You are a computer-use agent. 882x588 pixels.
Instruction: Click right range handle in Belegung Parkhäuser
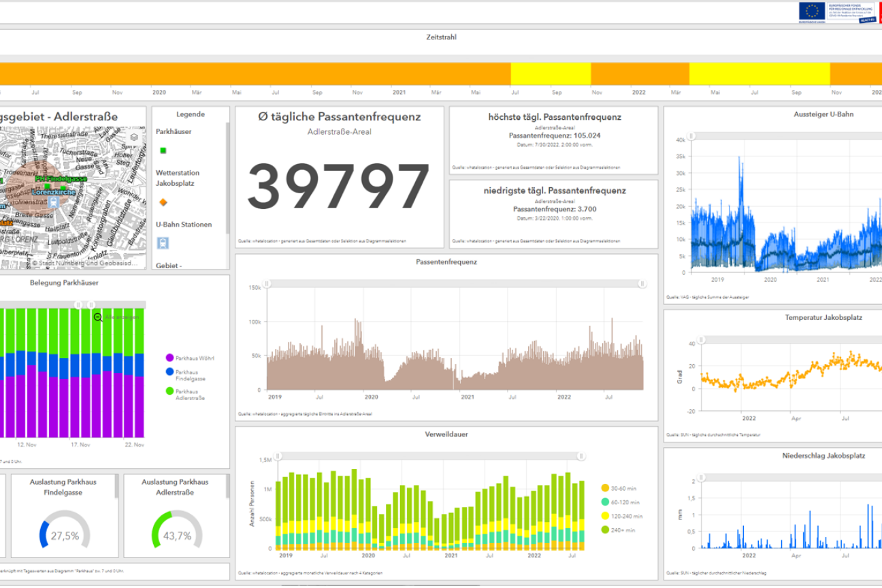point(92,305)
